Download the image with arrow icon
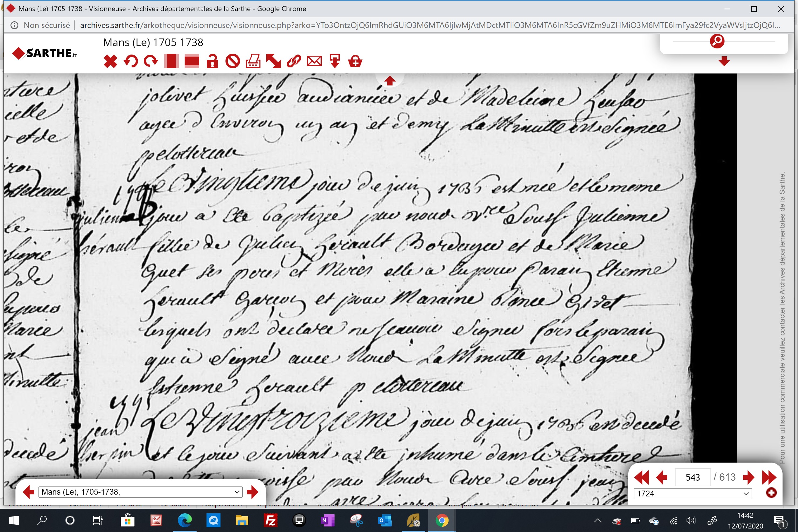The width and height of the screenshot is (798, 532). (335, 62)
